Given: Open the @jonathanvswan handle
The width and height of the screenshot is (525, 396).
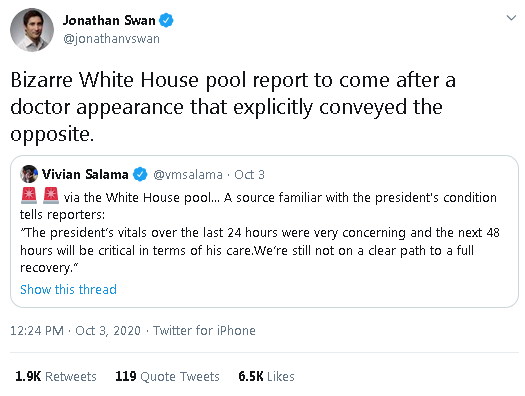Looking at the screenshot, I should 111,39.
